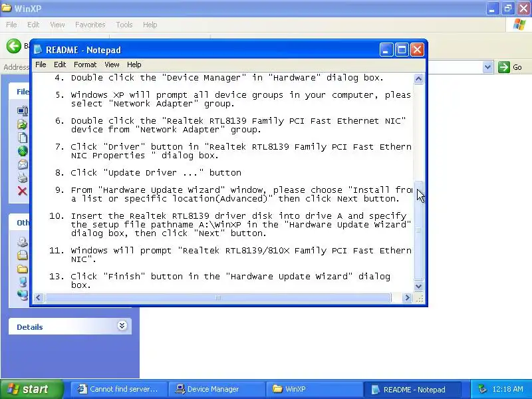Open the address bar dropdown in Explorer
The height and width of the screenshot is (399, 532).
click(487, 67)
